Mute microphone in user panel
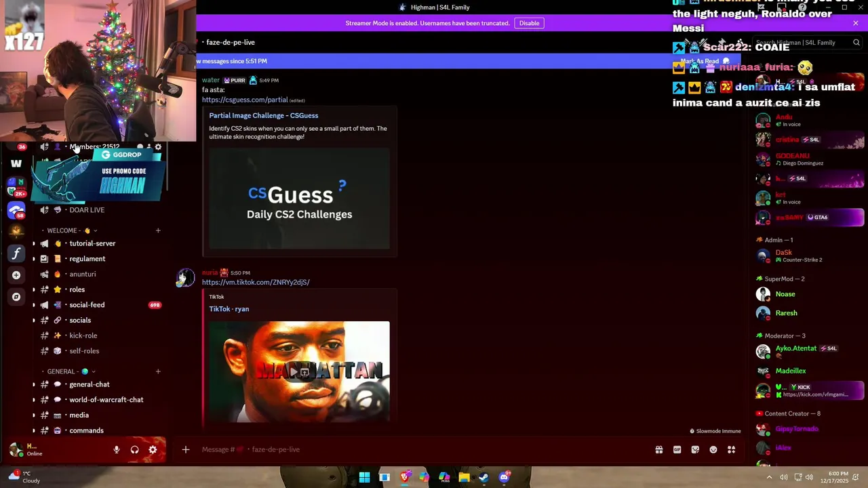This screenshot has width=868, height=488. [117, 449]
